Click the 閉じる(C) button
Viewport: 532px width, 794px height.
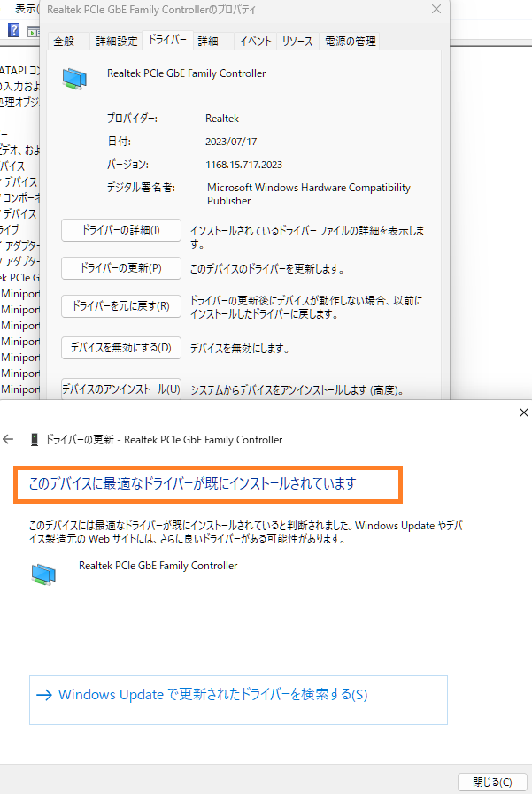[492, 782]
